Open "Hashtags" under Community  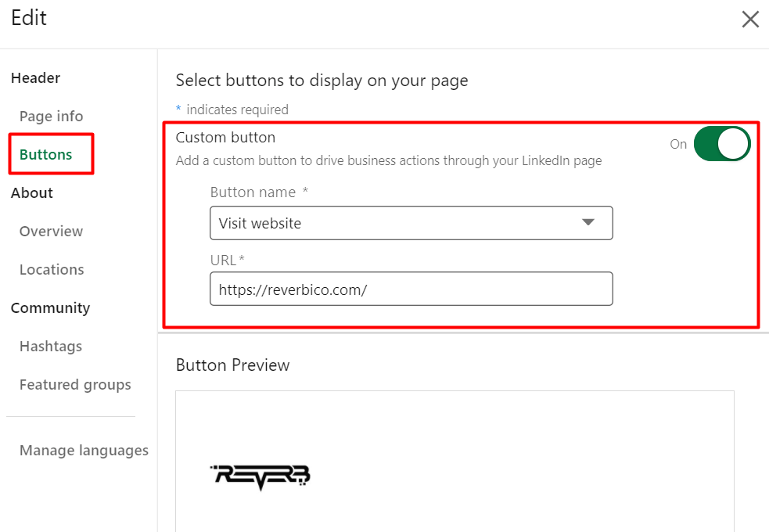point(50,346)
